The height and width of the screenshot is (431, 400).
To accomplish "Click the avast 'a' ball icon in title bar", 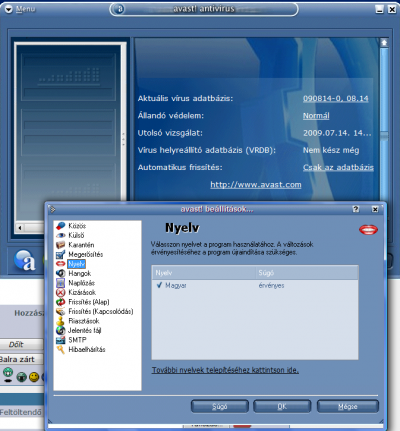I will pos(120,9).
